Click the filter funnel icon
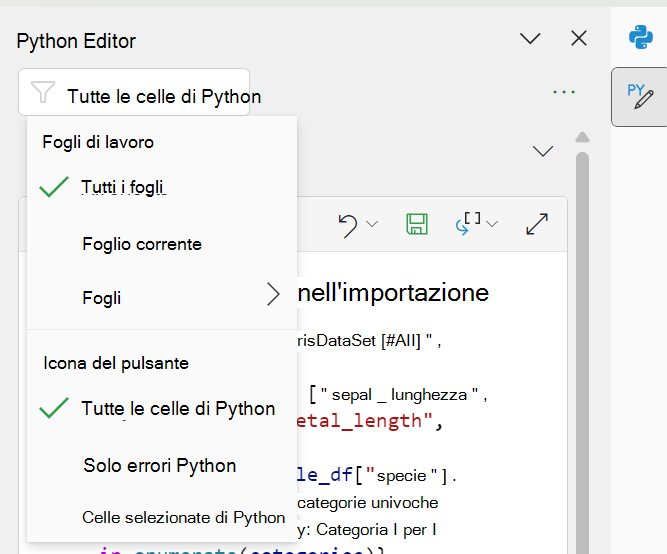The image size is (667, 554). point(43,91)
